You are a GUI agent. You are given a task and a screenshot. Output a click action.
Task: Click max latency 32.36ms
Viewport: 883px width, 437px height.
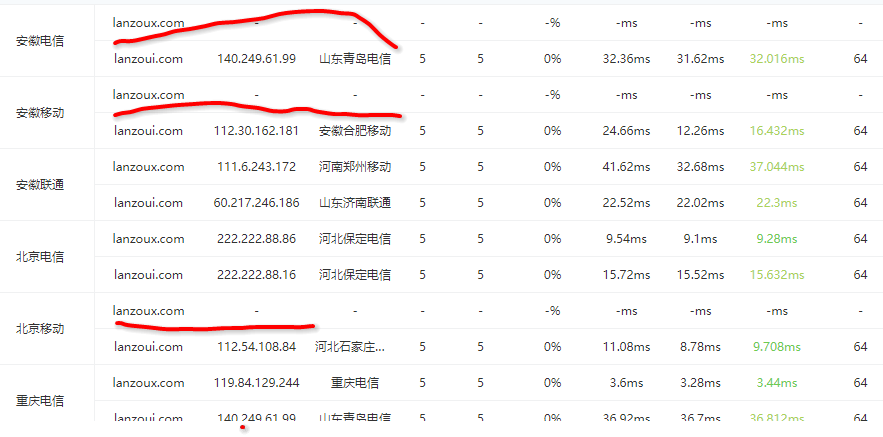point(626,59)
